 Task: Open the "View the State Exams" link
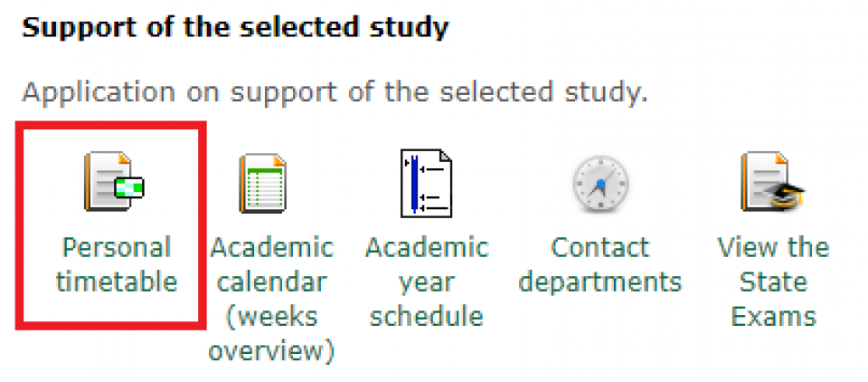coord(773,282)
